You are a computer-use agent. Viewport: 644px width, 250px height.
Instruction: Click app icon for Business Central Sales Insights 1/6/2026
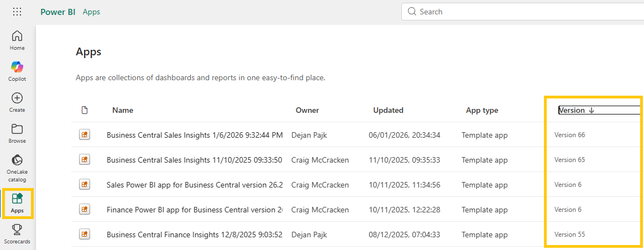[x=85, y=134]
